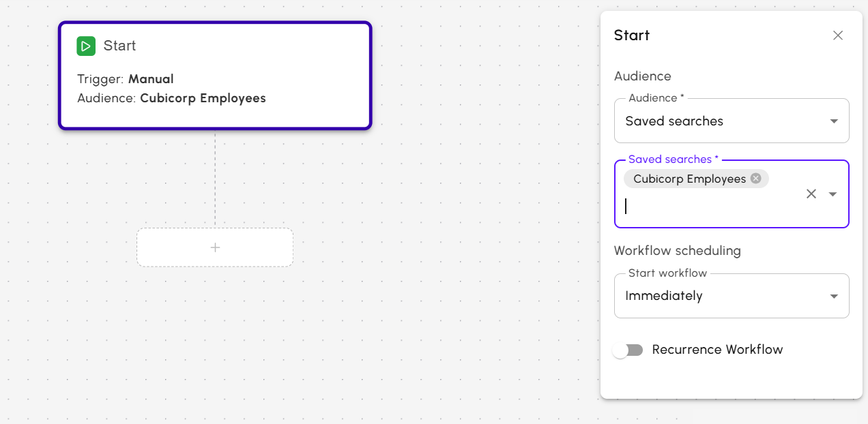The width and height of the screenshot is (868, 424).
Task: Toggle the Recurrence Workflow switch
Action: 628,350
